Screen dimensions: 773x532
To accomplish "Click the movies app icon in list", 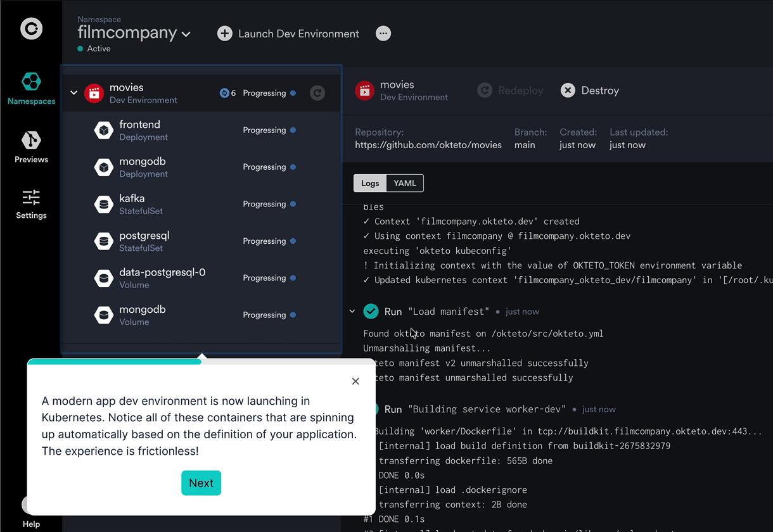I will pos(94,93).
